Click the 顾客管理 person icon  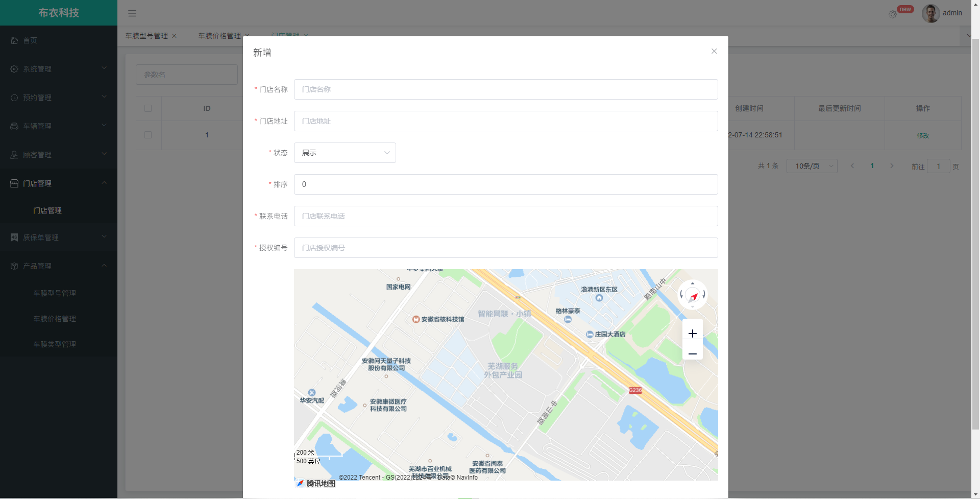[14, 155]
